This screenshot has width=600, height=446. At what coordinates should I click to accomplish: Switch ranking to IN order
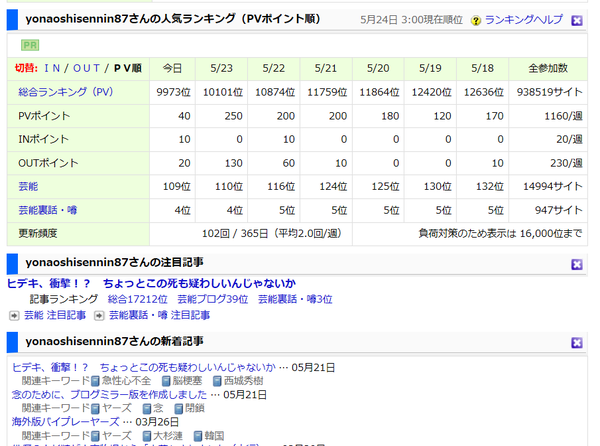(52, 68)
